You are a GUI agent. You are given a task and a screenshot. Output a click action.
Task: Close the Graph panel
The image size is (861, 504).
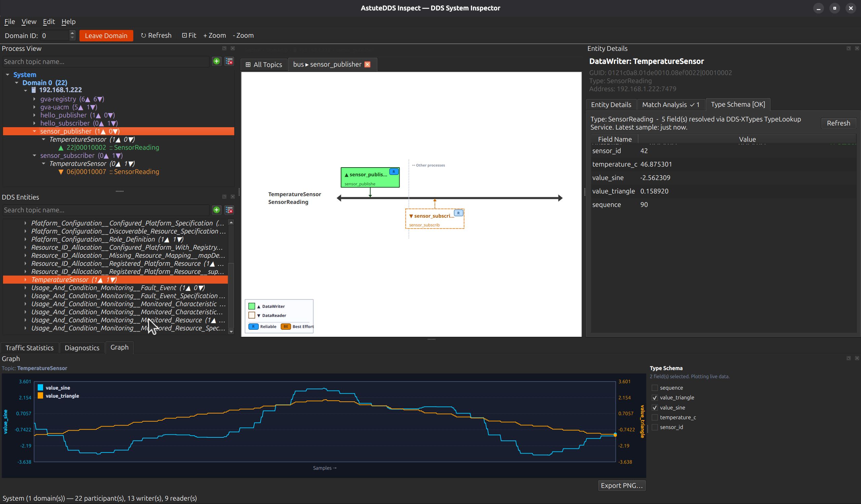(857, 358)
